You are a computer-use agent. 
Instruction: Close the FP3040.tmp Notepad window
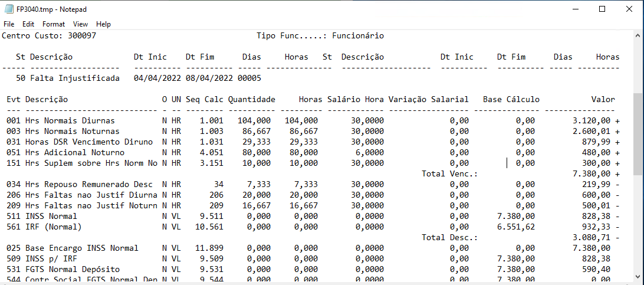click(629, 9)
